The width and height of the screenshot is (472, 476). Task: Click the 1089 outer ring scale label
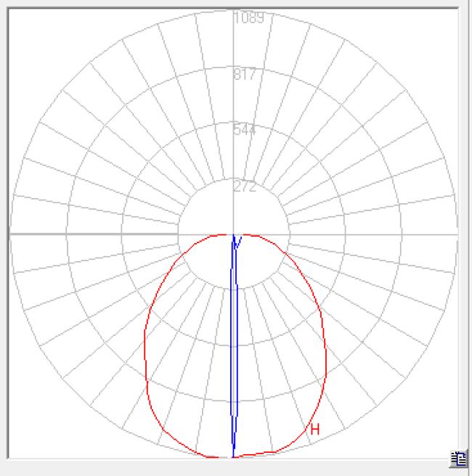click(x=248, y=17)
